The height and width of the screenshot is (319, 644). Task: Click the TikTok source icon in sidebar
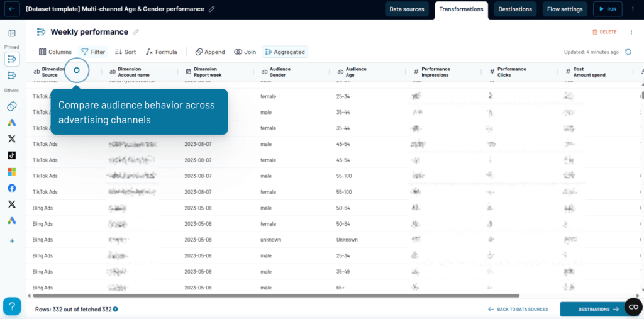coord(12,155)
